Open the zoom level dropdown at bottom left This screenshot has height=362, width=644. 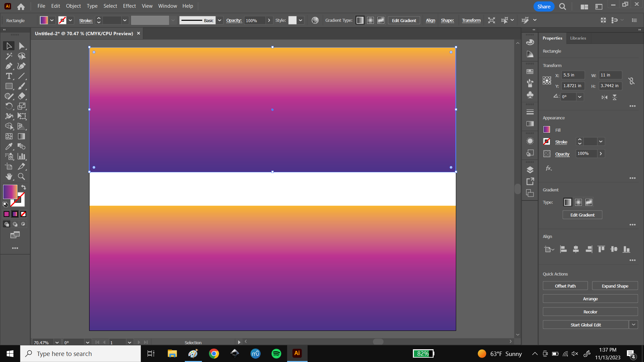pos(57,343)
